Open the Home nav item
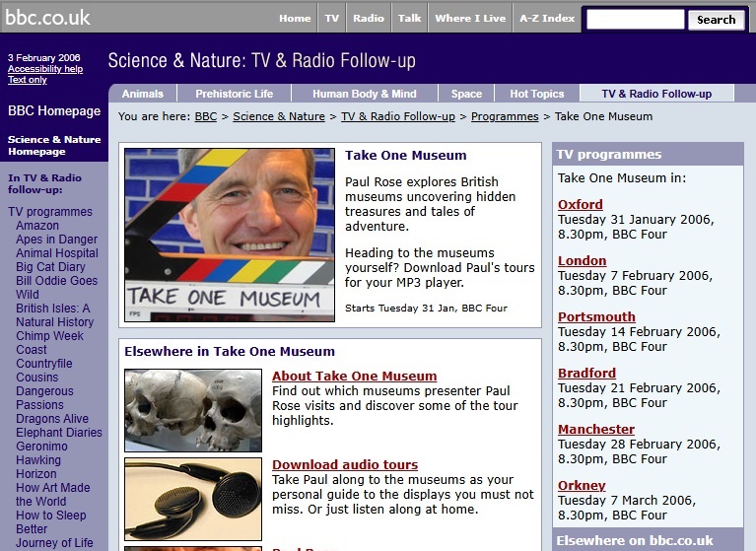This screenshot has height=551, width=756. (295, 19)
